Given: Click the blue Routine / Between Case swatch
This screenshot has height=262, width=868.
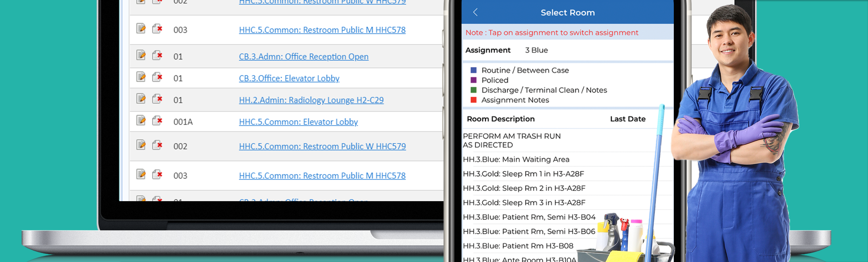Looking at the screenshot, I should pos(474,70).
